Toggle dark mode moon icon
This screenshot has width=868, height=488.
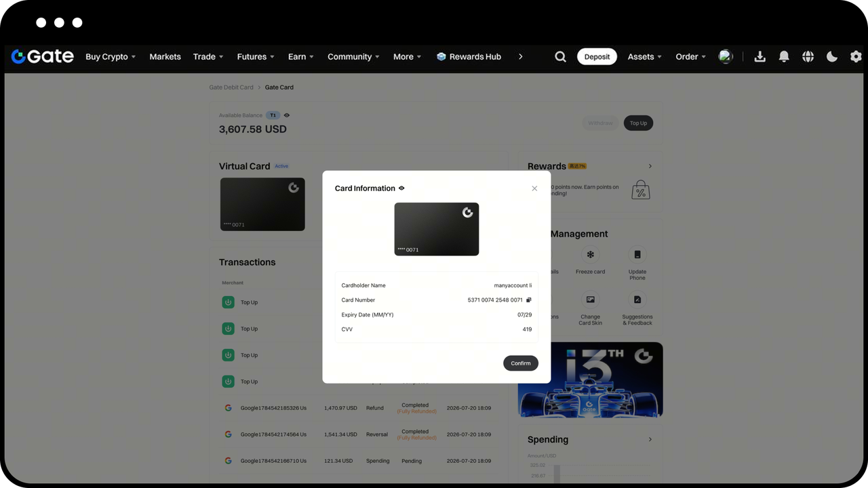832,57
